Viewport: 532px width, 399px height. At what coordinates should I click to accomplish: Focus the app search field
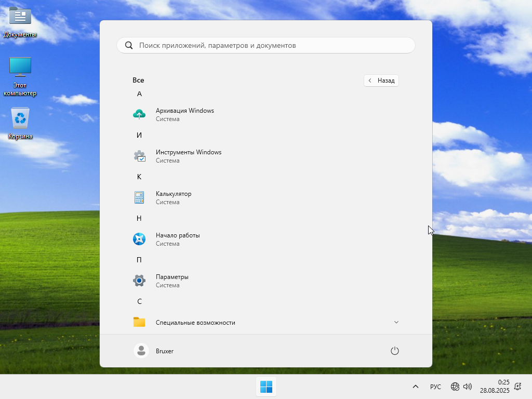coord(266,45)
